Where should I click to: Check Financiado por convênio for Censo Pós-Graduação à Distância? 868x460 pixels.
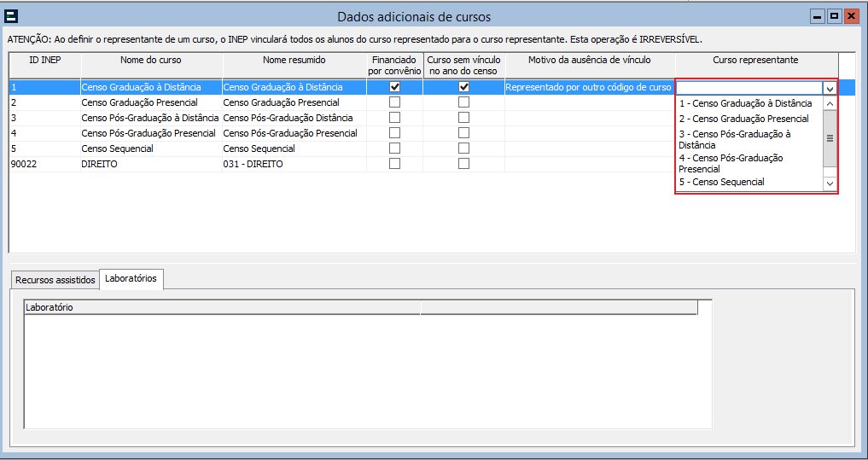point(394,118)
